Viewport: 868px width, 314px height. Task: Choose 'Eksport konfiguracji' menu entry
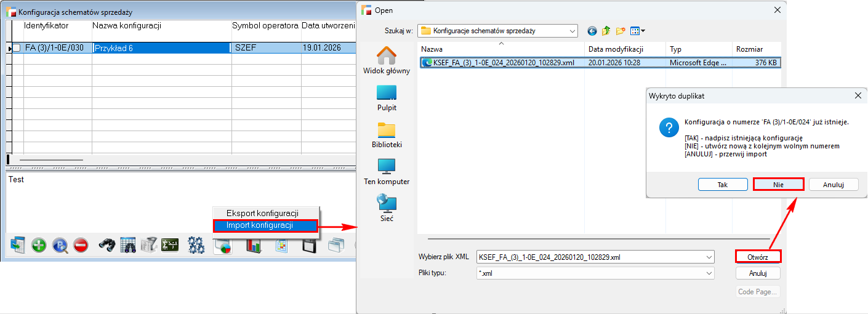pyautogui.click(x=262, y=213)
